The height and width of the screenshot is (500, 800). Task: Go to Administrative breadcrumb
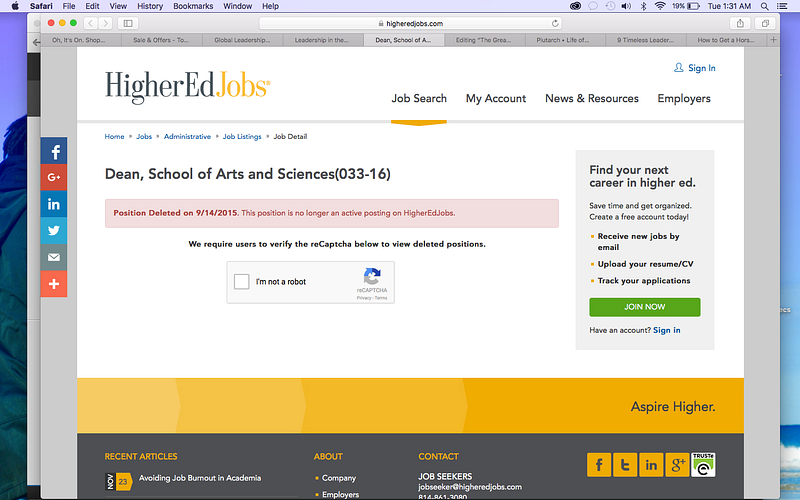point(187,136)
